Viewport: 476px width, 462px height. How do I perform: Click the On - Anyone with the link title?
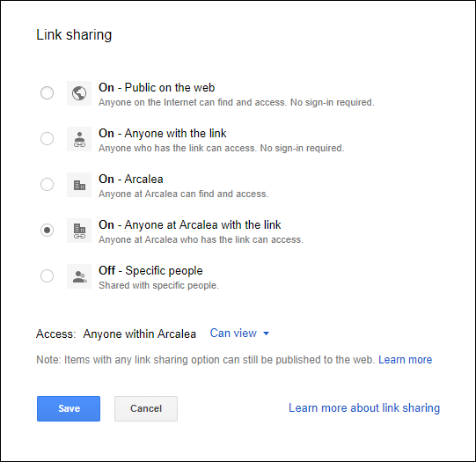(x=163, y=134)
